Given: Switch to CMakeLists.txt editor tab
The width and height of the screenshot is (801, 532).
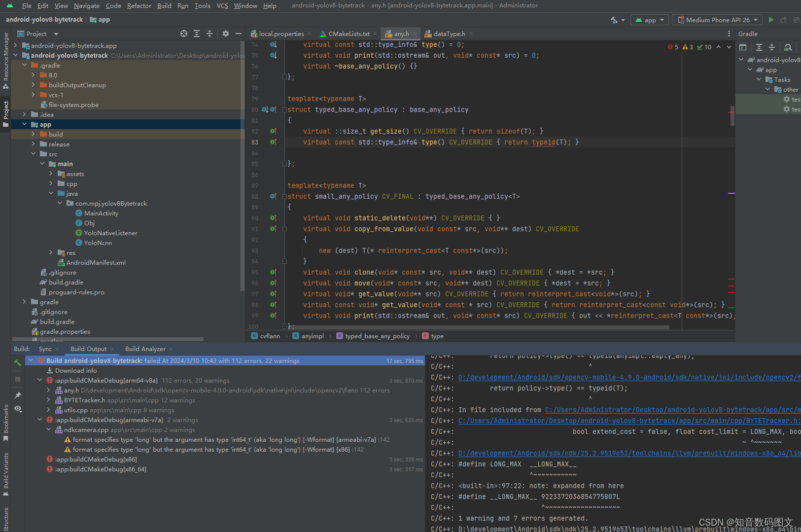Looking at the screenshot, I should (348, 34).
